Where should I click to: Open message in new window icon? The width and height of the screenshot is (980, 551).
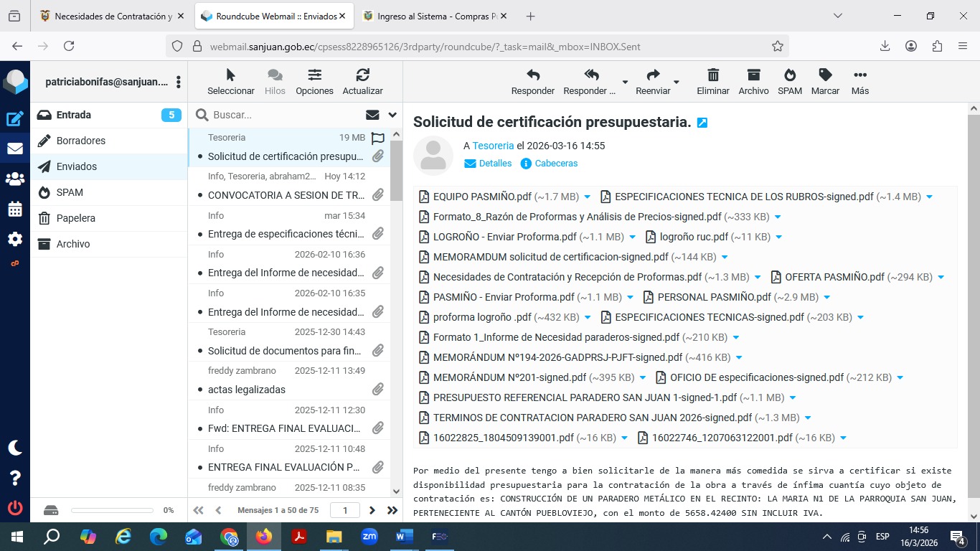click(702, 123)
